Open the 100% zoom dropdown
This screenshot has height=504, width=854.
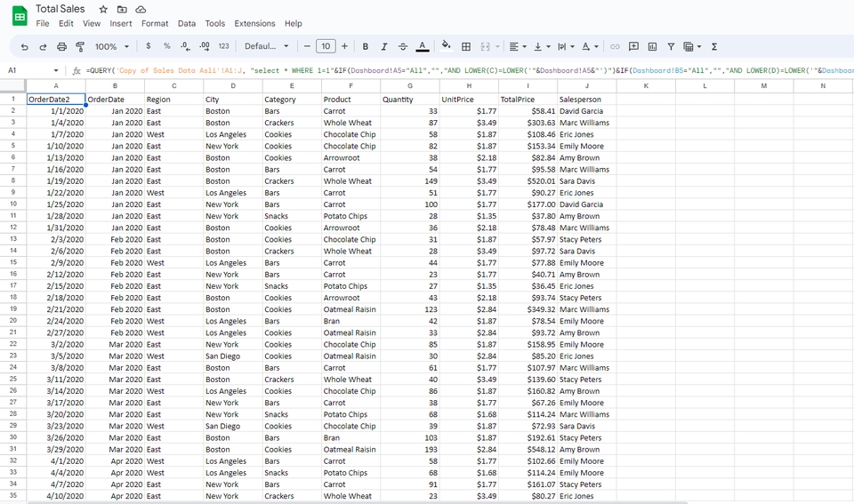coord(112,47)
